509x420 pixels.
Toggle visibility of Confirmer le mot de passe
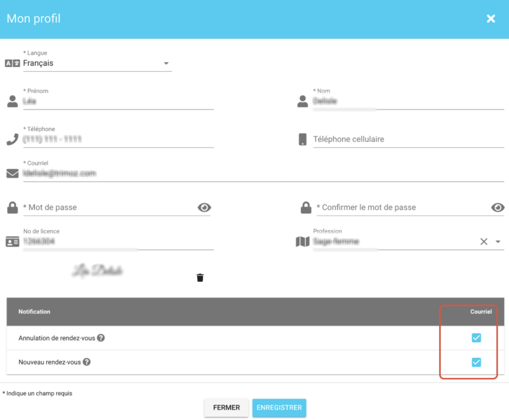click(x=498, y=208)
